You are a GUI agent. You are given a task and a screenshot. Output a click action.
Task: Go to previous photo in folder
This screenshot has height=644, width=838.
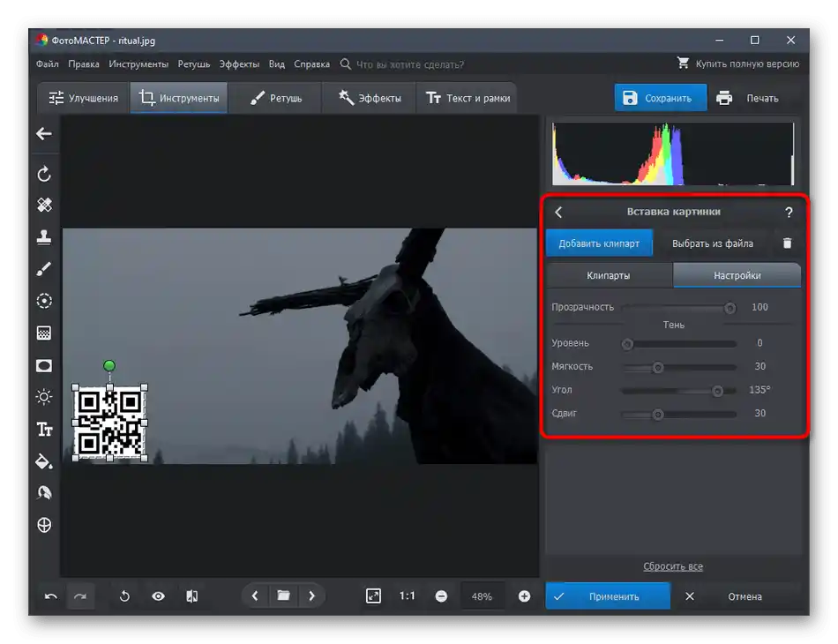point(255,596)
